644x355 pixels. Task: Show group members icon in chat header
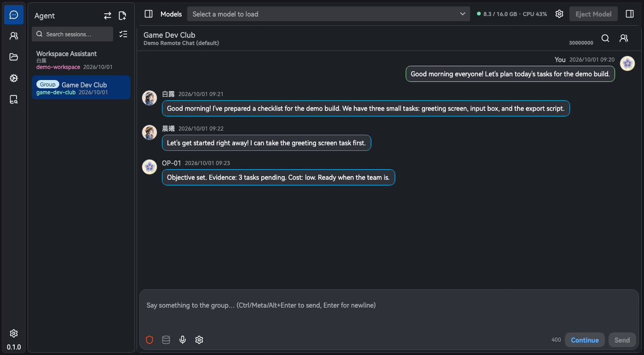[x=624, y=38]
